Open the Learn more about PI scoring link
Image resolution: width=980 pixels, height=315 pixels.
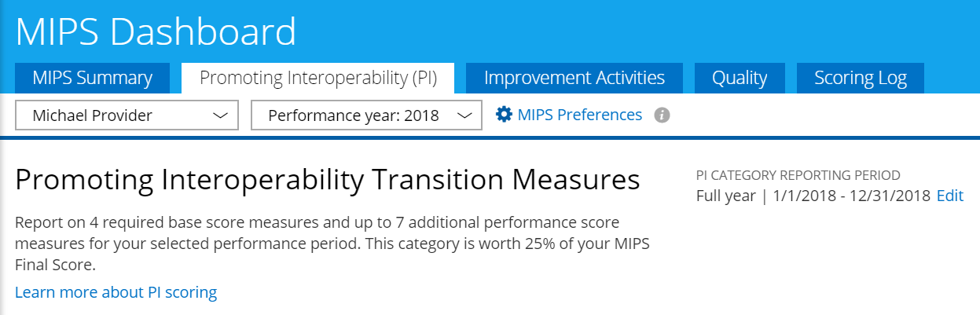pos(116,292)
